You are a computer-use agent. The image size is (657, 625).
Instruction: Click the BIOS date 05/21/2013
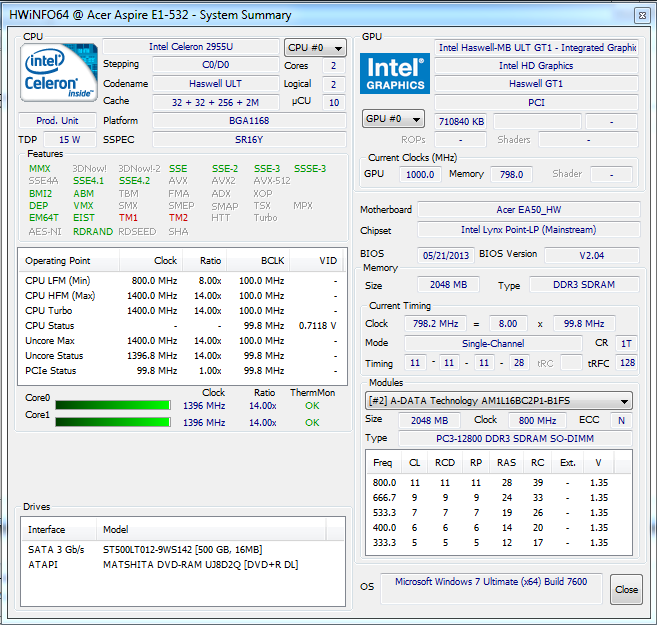click(446, 255)
